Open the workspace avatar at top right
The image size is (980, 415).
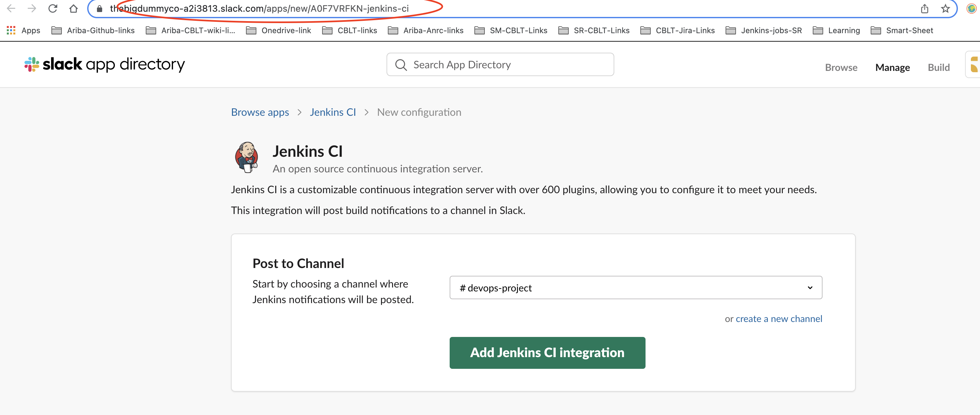[x=973, y=64]
